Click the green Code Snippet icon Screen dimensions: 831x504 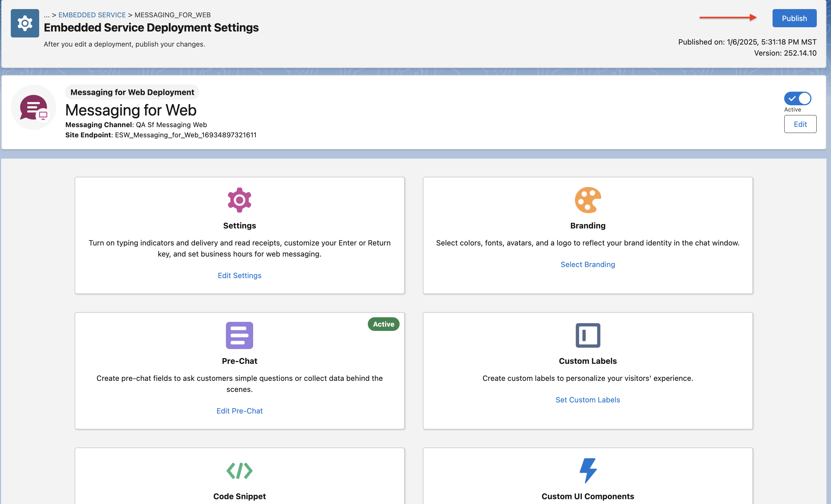[x=240, y=471]
